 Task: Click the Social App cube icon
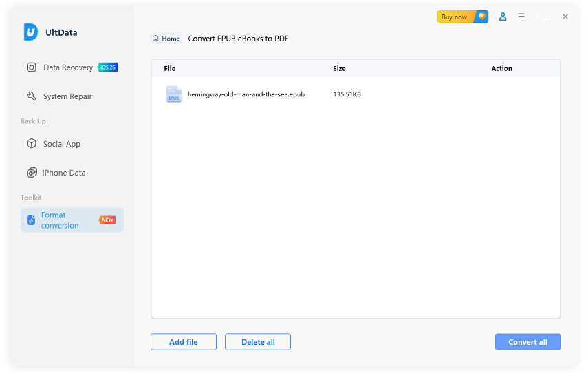point(32,143)
